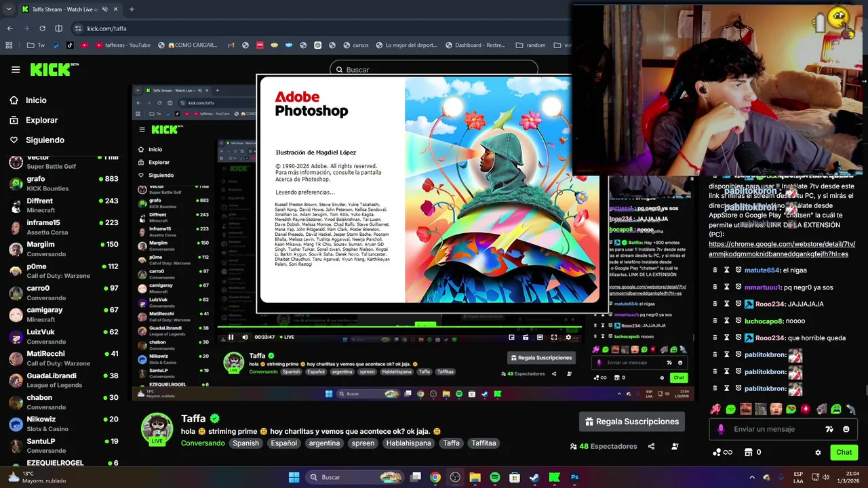Image resolution: width=868 pixels, height=488 pixels.
Task: Open the main chat settings gear beside Chat
Action: coord(818,453)
